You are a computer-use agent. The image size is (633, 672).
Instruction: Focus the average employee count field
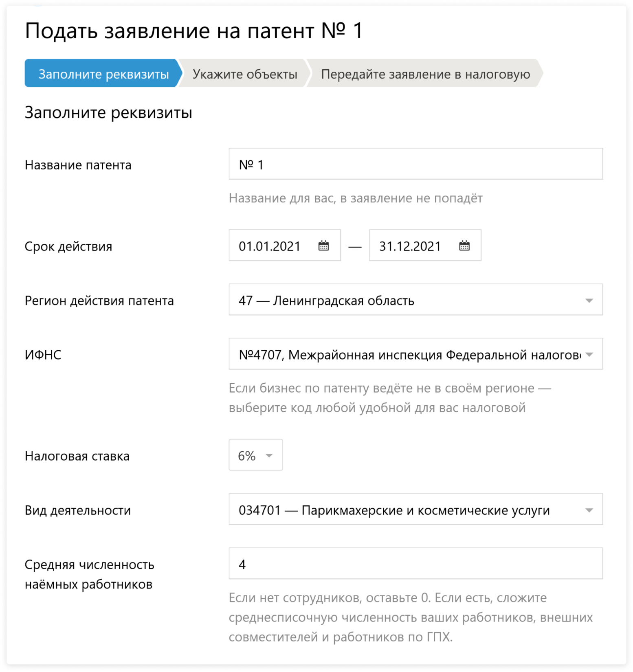(x=415, y=564)
